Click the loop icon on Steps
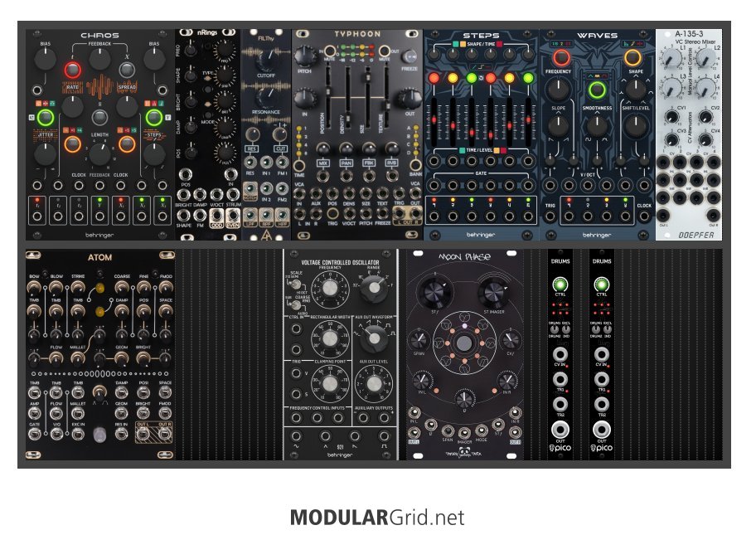The image size is (756, 535). tap(481, 78)
